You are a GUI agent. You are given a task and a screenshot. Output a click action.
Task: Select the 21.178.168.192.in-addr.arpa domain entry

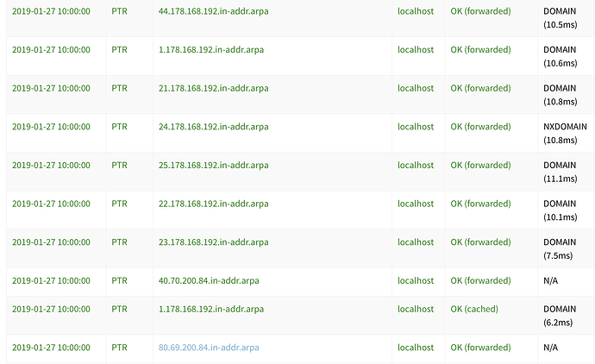[213, 88]
